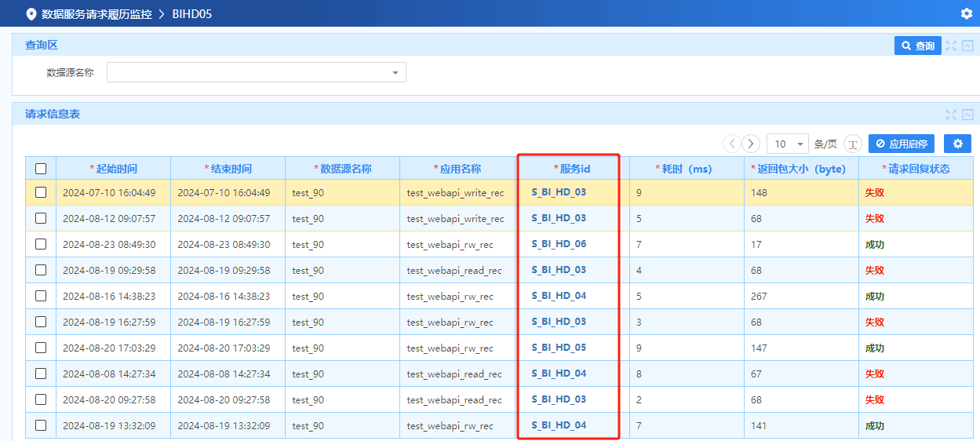Click end time 2024-08-20 09:27:58
980x441 pixels.
224,400
